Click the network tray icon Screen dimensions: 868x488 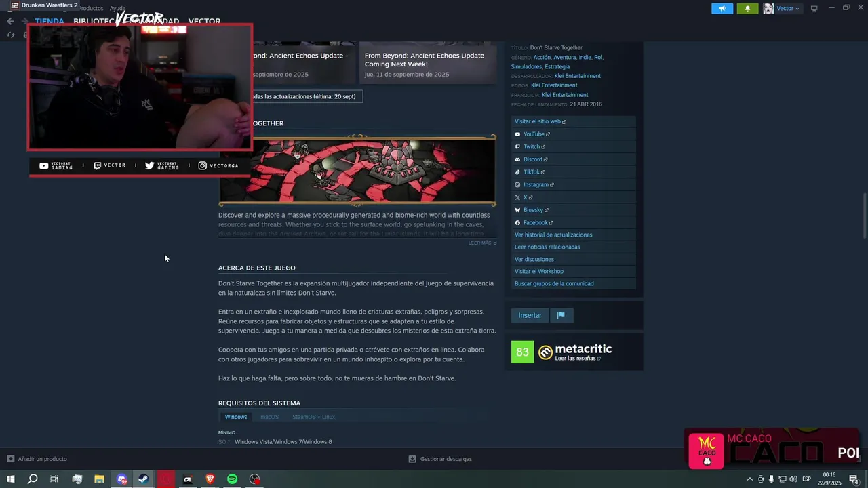point(782,479)
